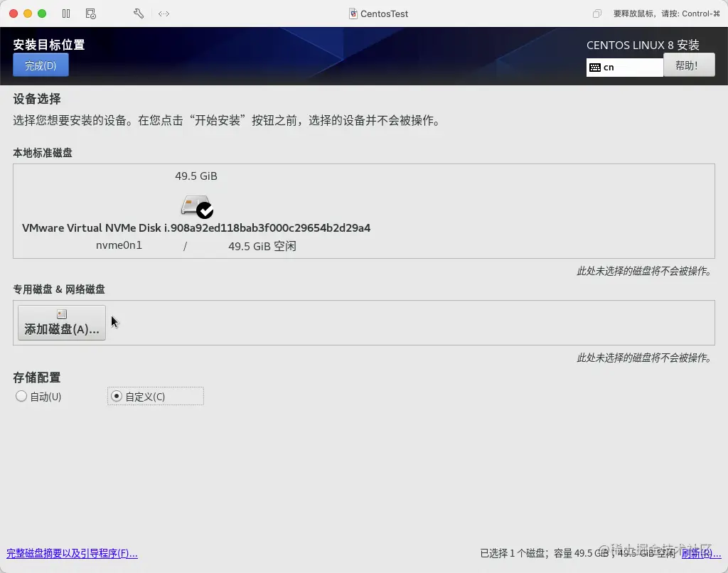
Task: Open the VM snapshot manager icon
Action: point(91,14)
